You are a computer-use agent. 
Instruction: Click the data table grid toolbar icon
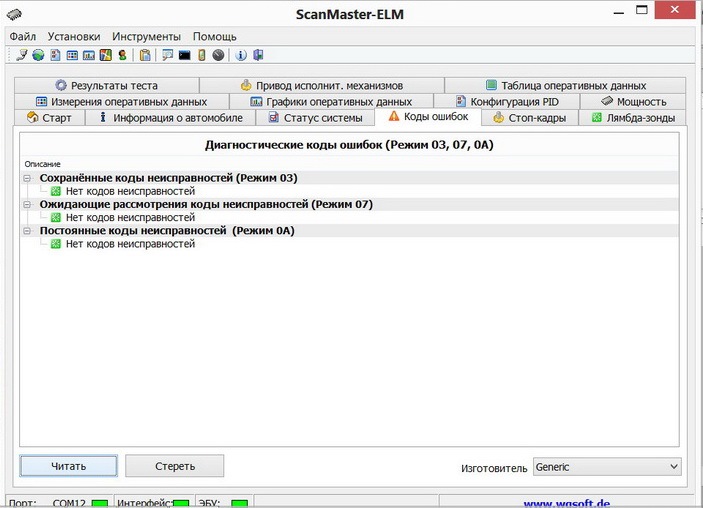click(x=72, y=55)
